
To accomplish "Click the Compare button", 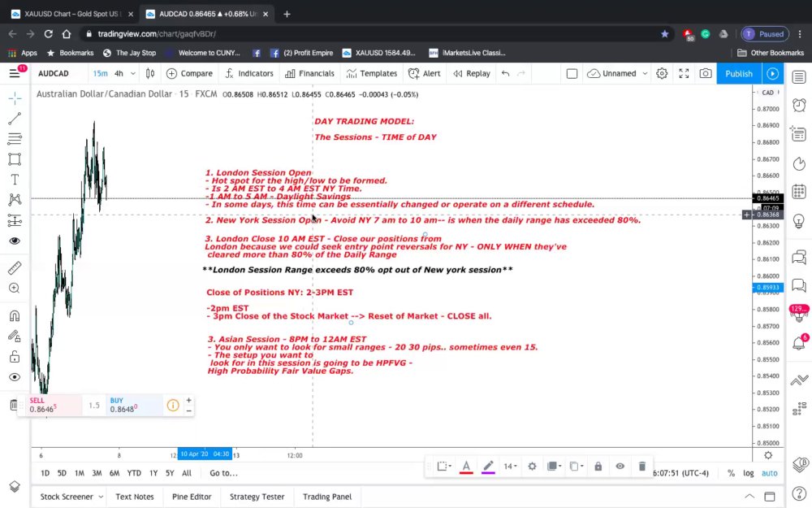I will pos(189,74).
